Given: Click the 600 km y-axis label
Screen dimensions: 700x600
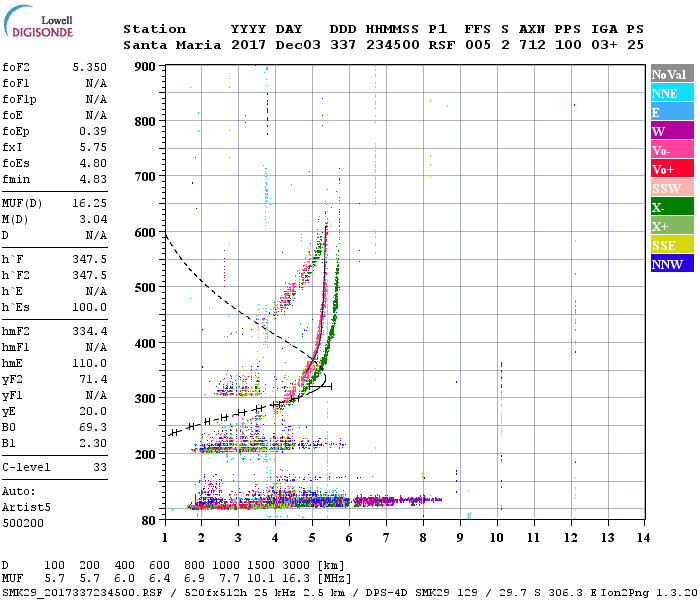Looking at the screenshot, I should [x=145, y=233].
